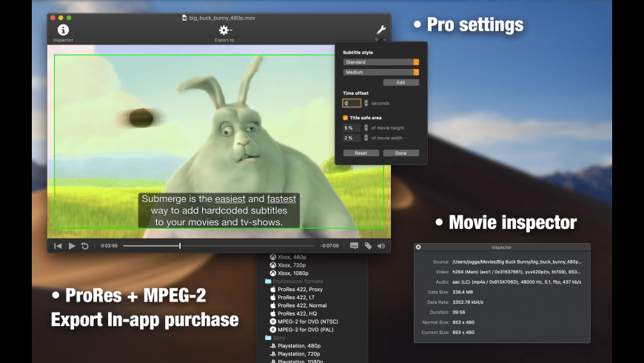
Task: Click the big_buck_bunny_480p.mov title file icon
Action: [184, 18]
